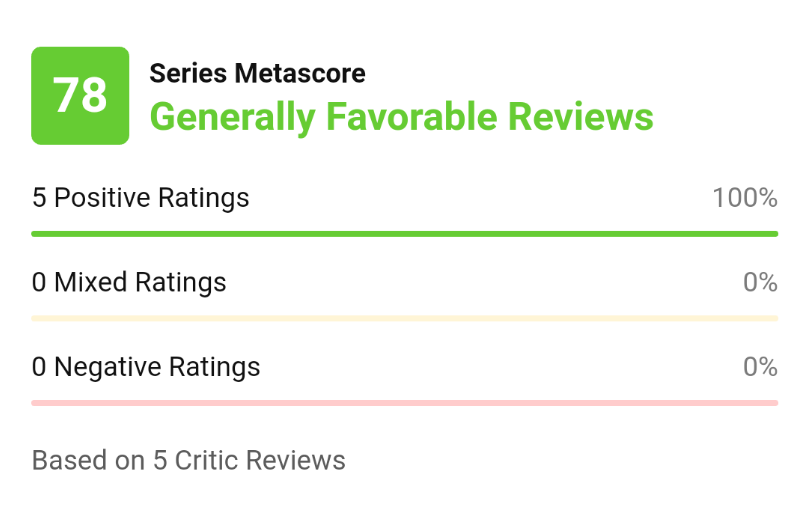Click the yellow mixed ratings bar
The image size is (809, 519).
pos(404,319)
